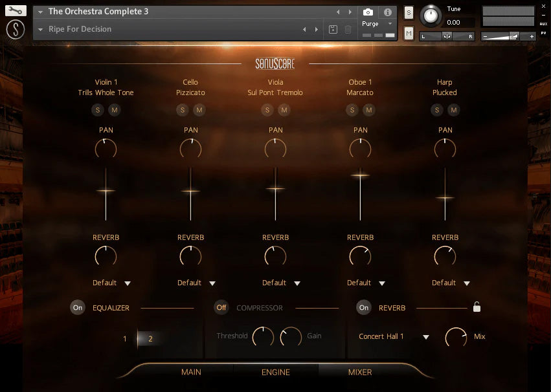
Task: Turn off the Equalizer
Action: tap(78, 307)
